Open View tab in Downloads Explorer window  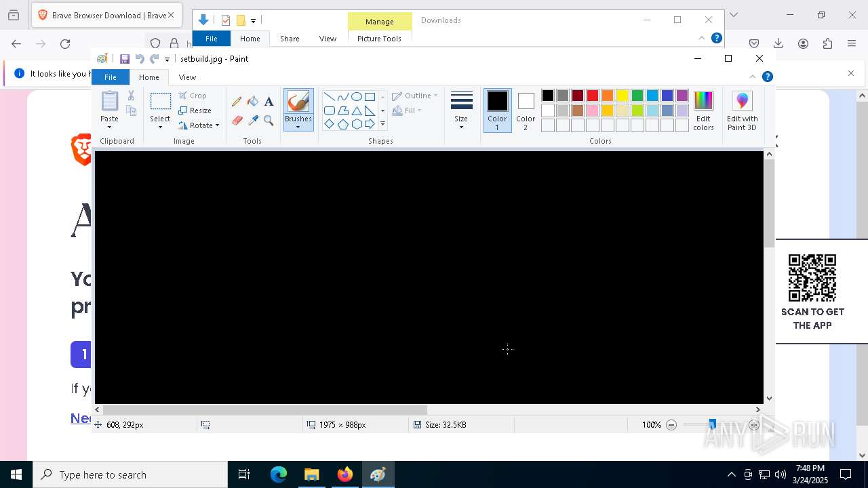(x=328, y=39)
